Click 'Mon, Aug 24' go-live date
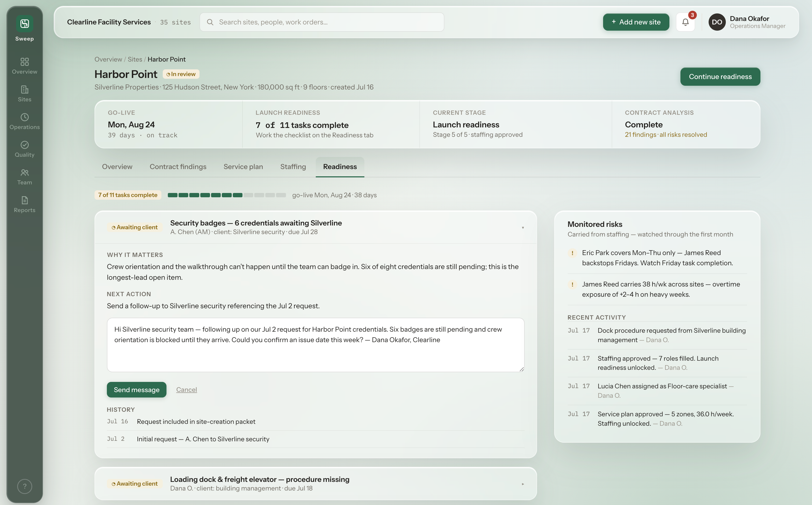The image size is (812, 505). click(131, 125)
